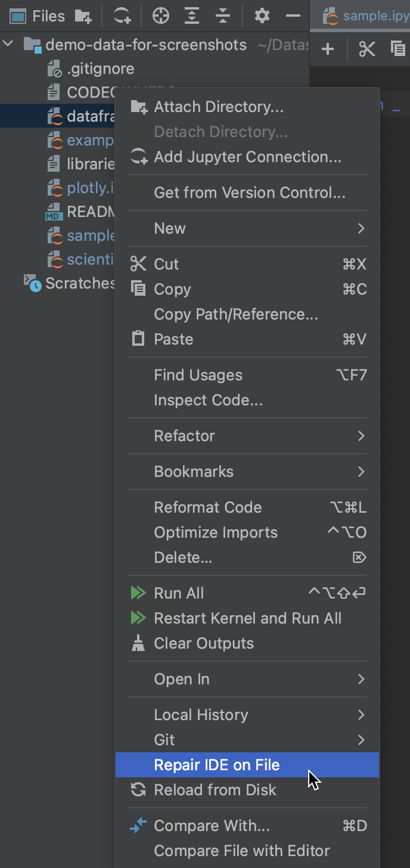The width and height of the screenshot is (410, 868).
Task: Click the copy cell toolbar icon
Action: coord(398,49)
